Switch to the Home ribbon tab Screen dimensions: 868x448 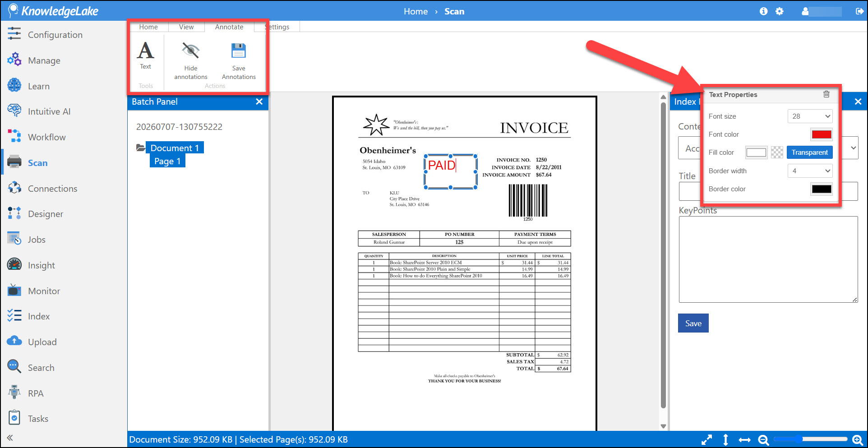148,27
